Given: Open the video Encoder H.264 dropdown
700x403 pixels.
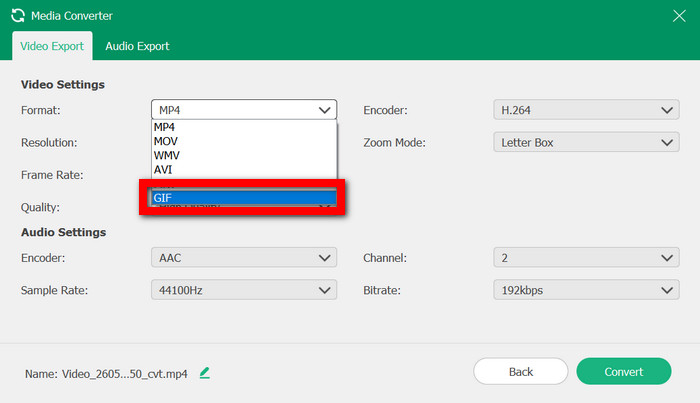Looking at the screenshot, I should 586,110.
